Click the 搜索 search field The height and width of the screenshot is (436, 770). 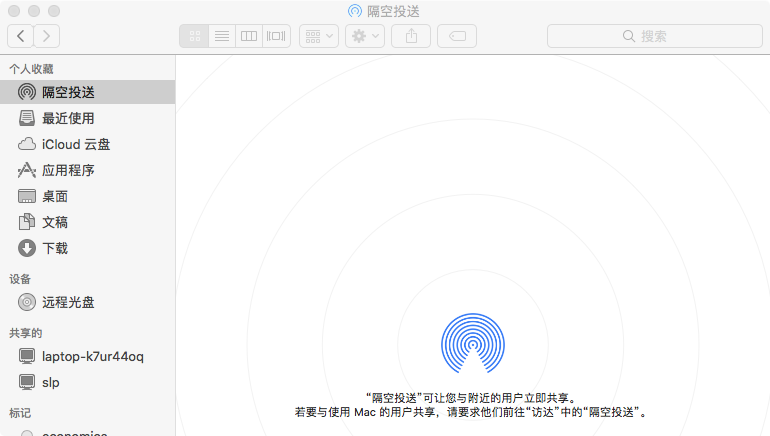tap(651, 36)
